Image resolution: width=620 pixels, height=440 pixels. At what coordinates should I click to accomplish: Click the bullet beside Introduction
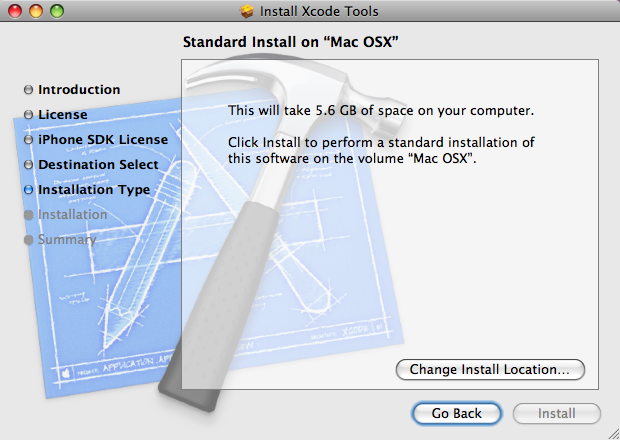pos(28,90)
